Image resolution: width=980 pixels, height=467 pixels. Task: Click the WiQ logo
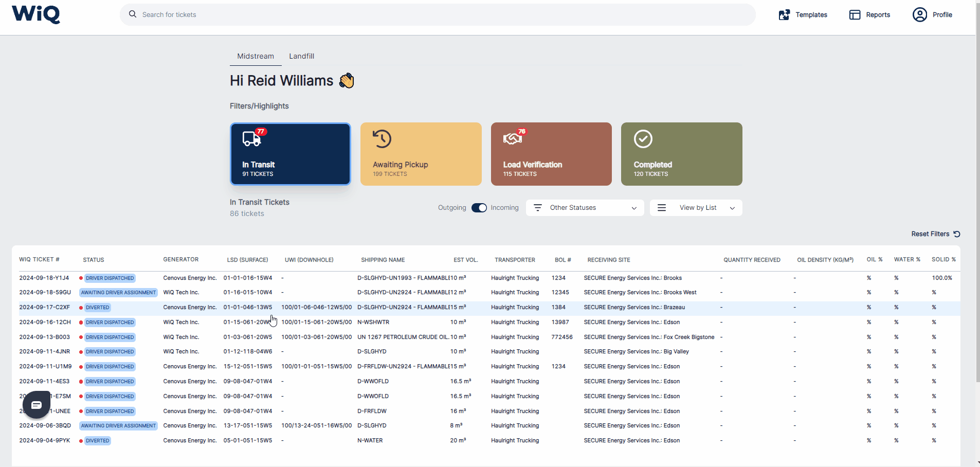36,14
